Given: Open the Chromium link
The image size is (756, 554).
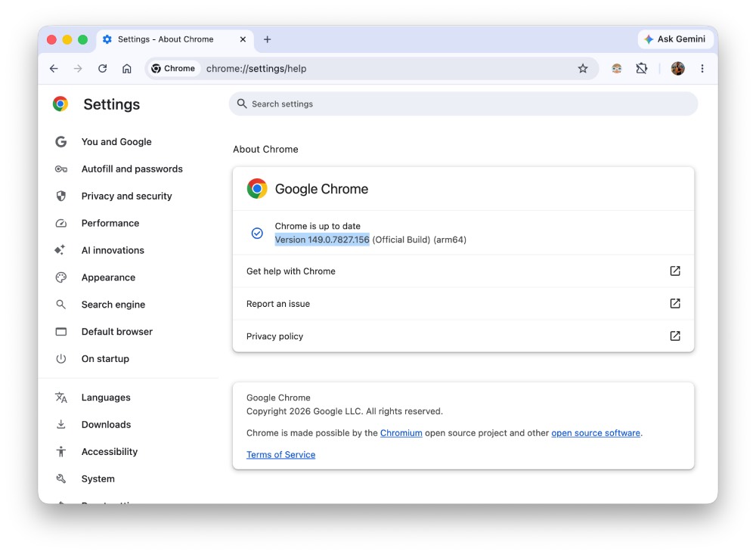Looking at the screenshot, I should click(x=401, y=433).
